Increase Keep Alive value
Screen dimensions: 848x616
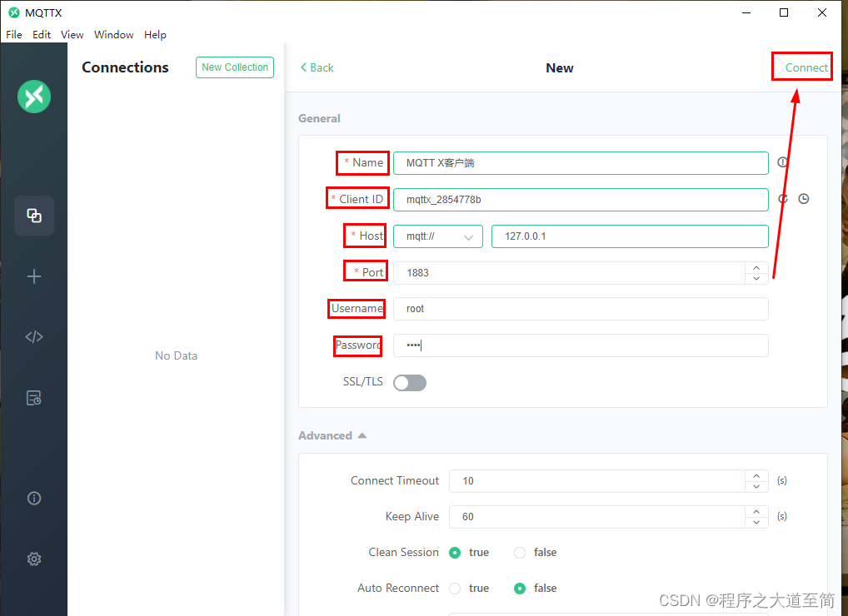click(756, 512)
